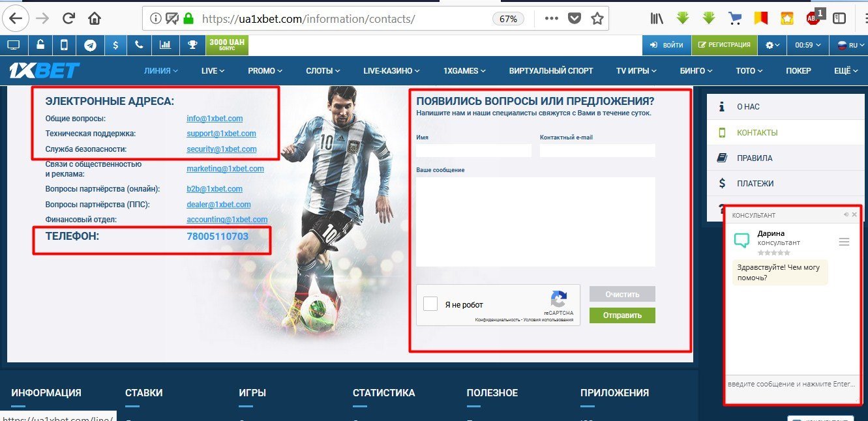868x421 pixels.
Task: Click the Отправить button
Action: pos(622,315)
